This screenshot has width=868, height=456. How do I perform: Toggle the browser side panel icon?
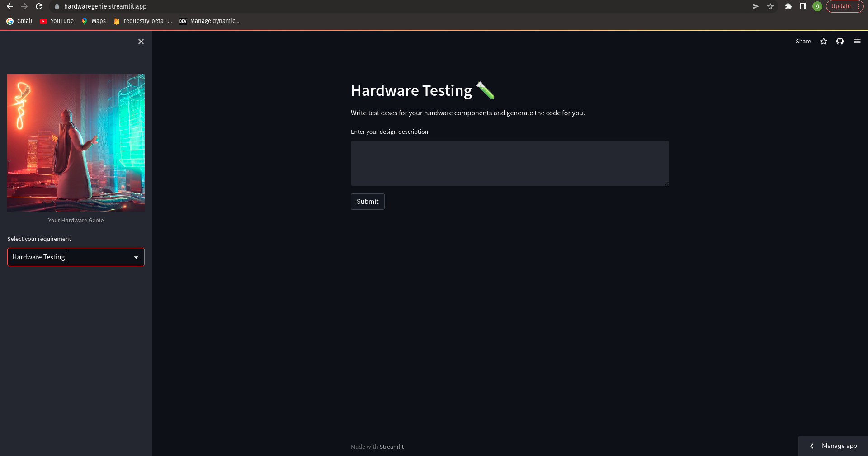pyautogui.click(x=803, y=6)
